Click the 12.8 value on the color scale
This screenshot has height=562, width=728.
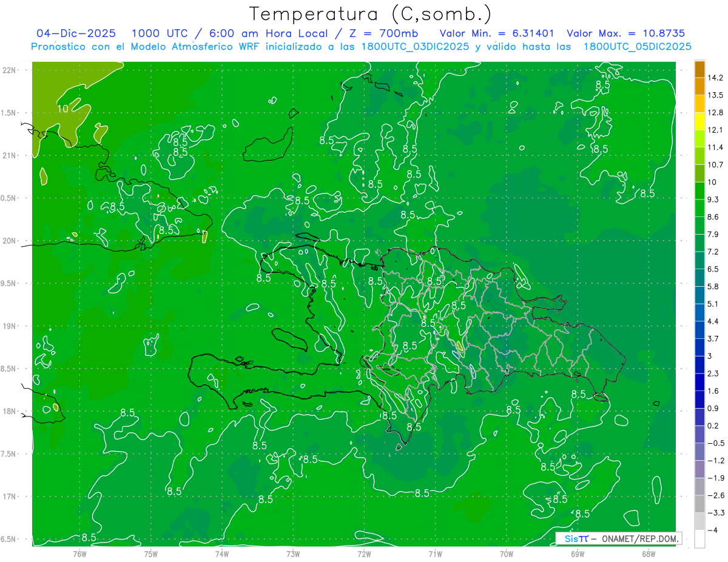click(x=715, y=112)
